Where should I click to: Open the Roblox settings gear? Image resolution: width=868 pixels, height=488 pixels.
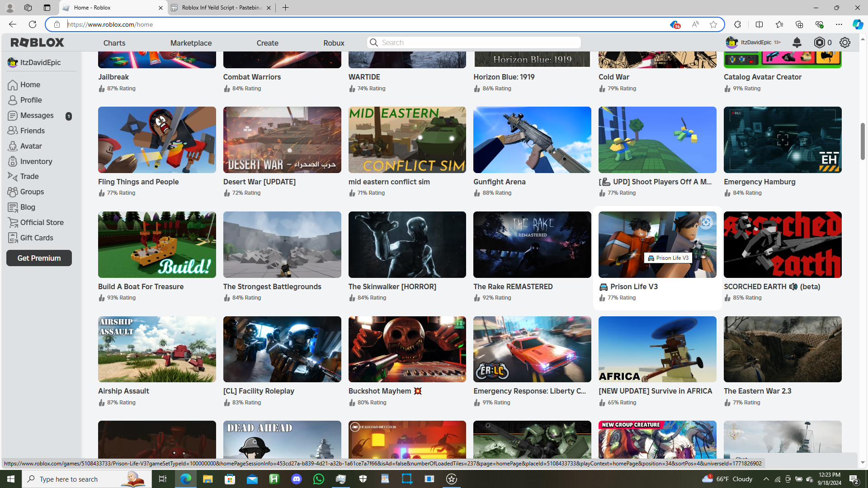point(844,42)
